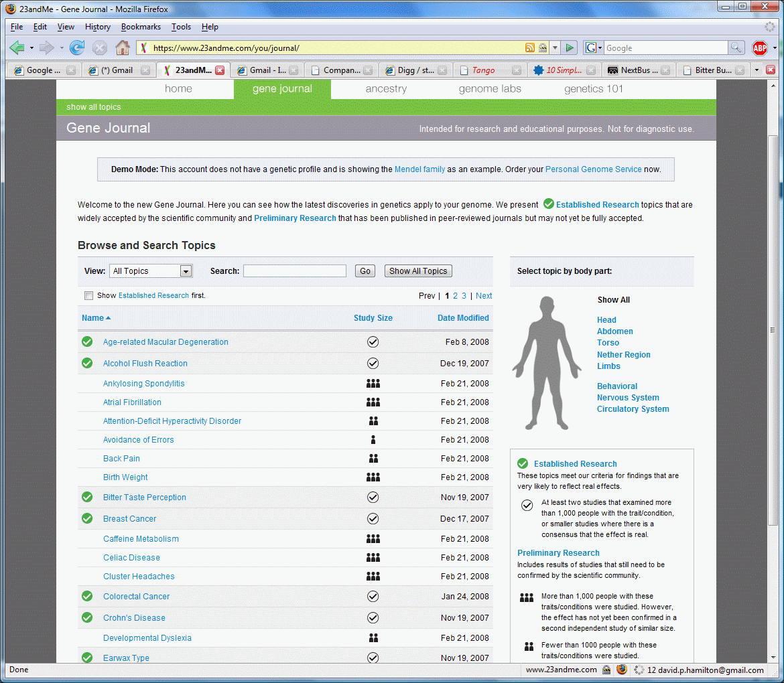Switch to the ancestry site tab
The image size is (784, 683).
pyautogui.click(x=386, y=89)
